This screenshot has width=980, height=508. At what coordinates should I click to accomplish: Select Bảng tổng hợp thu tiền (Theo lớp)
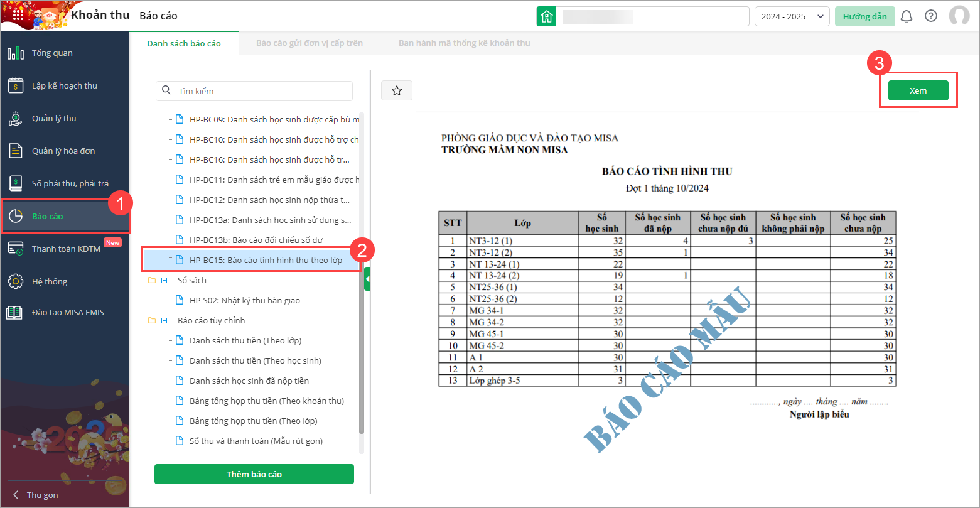[254, 421]
